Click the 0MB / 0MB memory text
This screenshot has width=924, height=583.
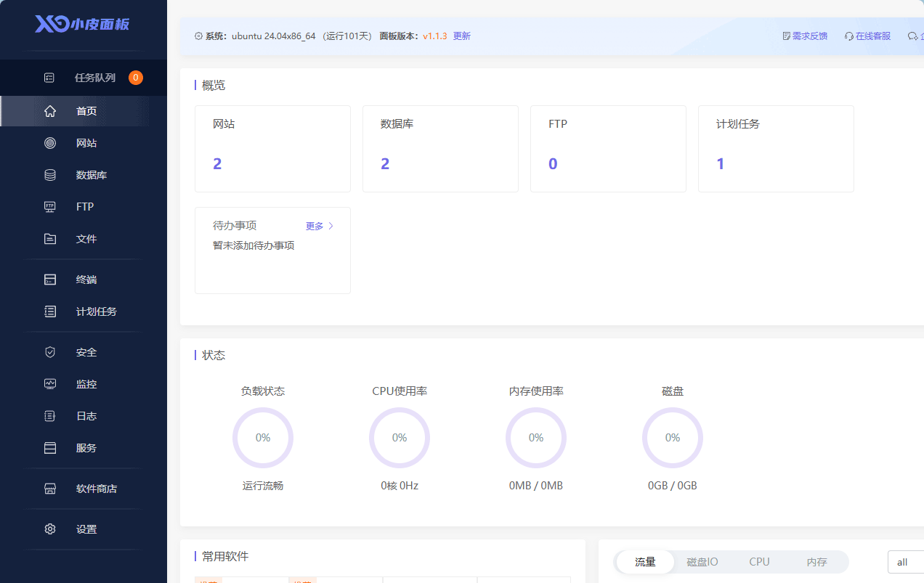[536, 486]
